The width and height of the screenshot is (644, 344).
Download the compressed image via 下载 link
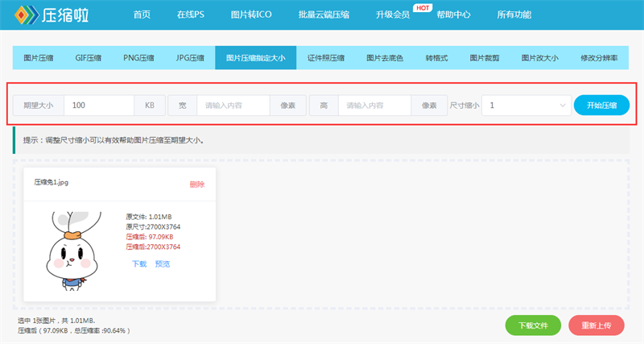coord(139,264)
